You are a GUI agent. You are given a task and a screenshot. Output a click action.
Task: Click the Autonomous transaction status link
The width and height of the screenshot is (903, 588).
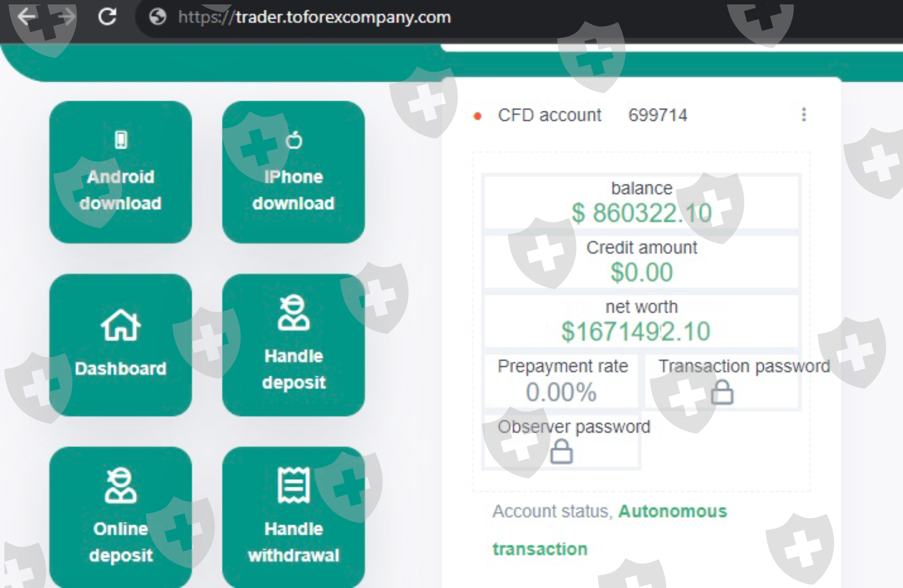672,511
